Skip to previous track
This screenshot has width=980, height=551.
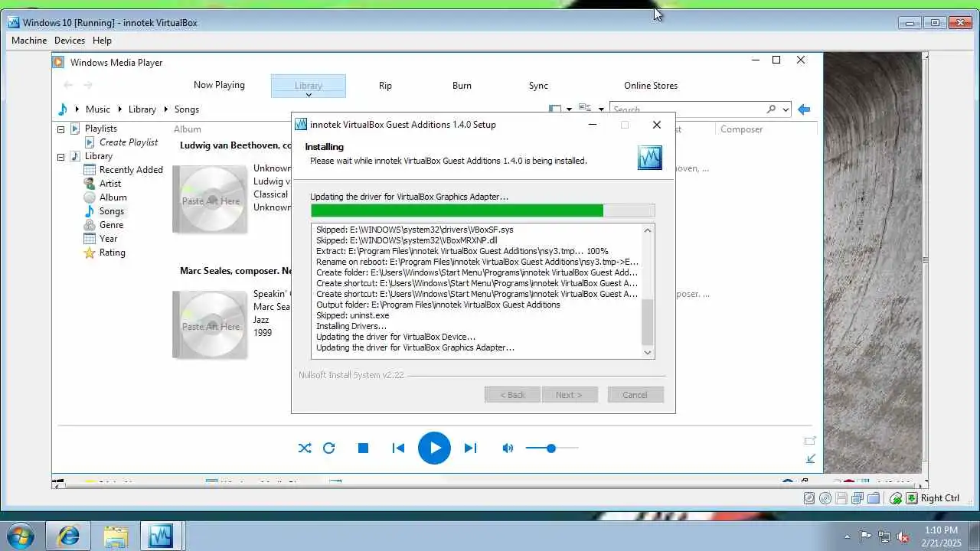click(398, 448)
